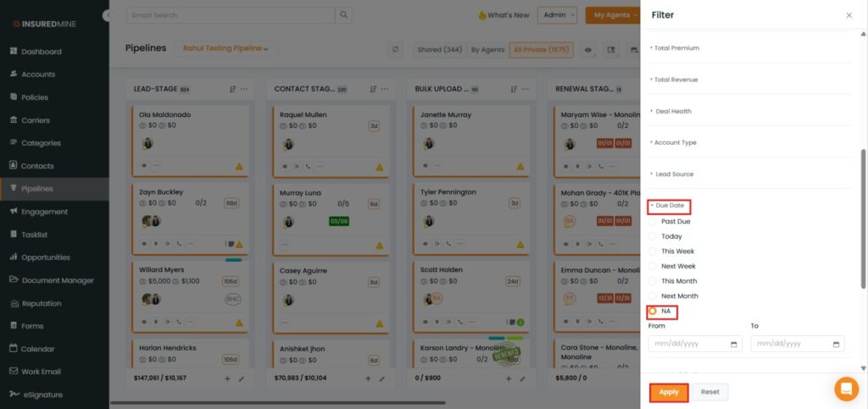Viewport: 868px width, 409px height.
Task: Open the chat support bubble icon
Action: tap(846, 389)
